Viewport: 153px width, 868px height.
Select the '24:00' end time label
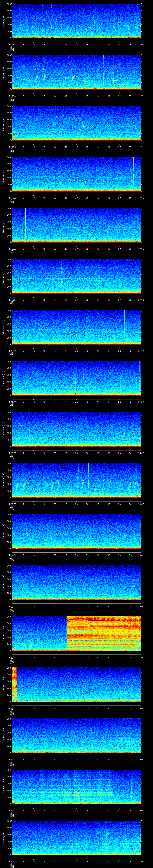click(141, 504)
